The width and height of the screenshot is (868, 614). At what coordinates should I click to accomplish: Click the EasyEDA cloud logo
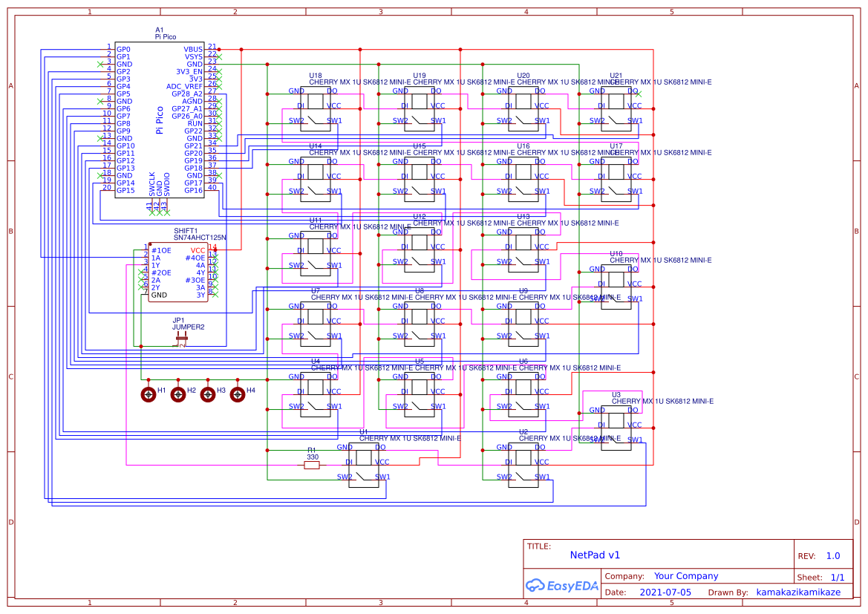pos(562,586)
